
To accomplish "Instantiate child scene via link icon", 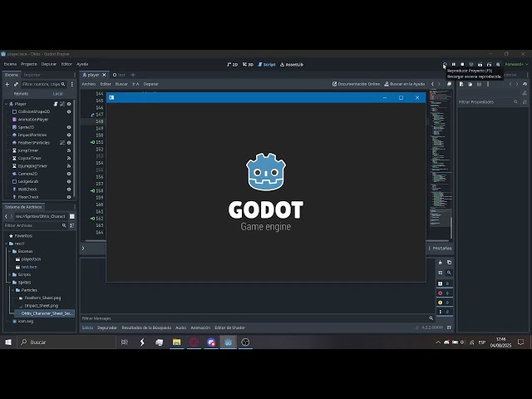I will click(16, 84).
